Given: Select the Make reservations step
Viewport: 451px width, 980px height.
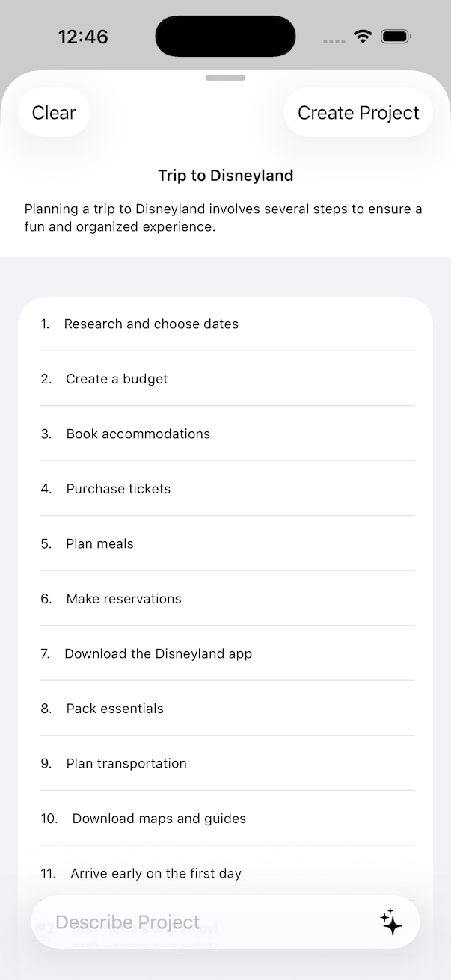Looking at the screenshot, I should [x=123, y=599].
